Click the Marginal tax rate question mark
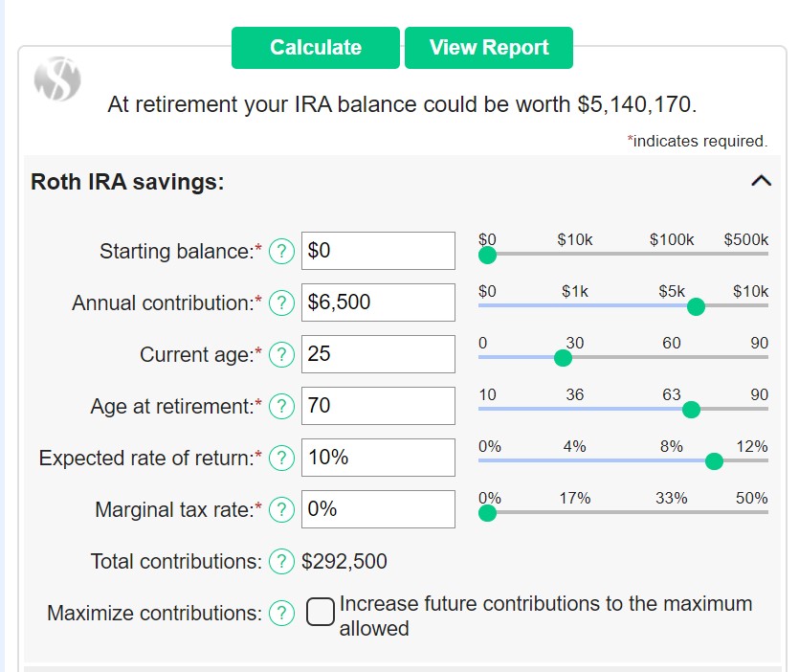 280,509
